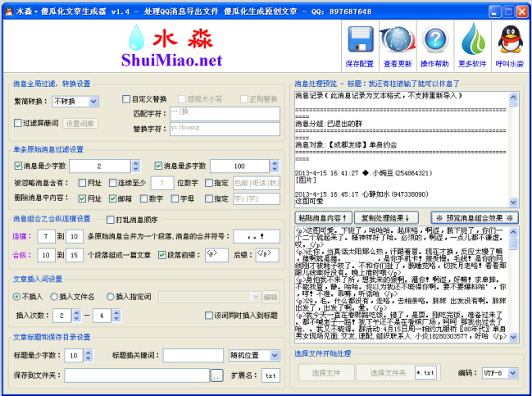Viewport: 532px width, 396px height.
Task: Check 指定 in 被忽略消息含有 row
Action: [209, 183]
